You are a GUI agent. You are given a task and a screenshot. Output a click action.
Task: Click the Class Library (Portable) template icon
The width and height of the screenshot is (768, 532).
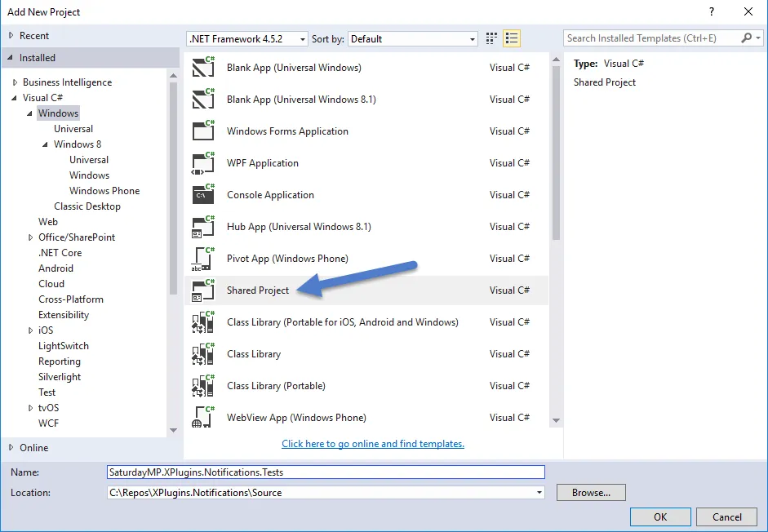pos(203,386)
